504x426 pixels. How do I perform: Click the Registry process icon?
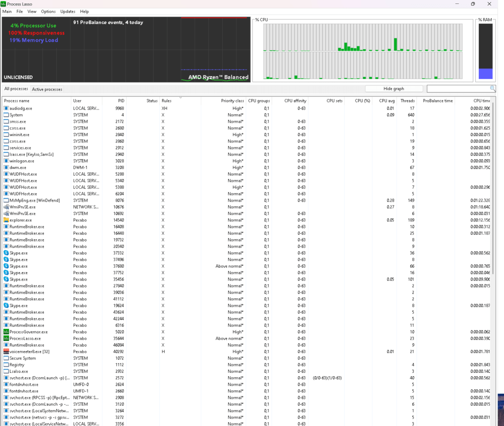[x=6, y=365]
